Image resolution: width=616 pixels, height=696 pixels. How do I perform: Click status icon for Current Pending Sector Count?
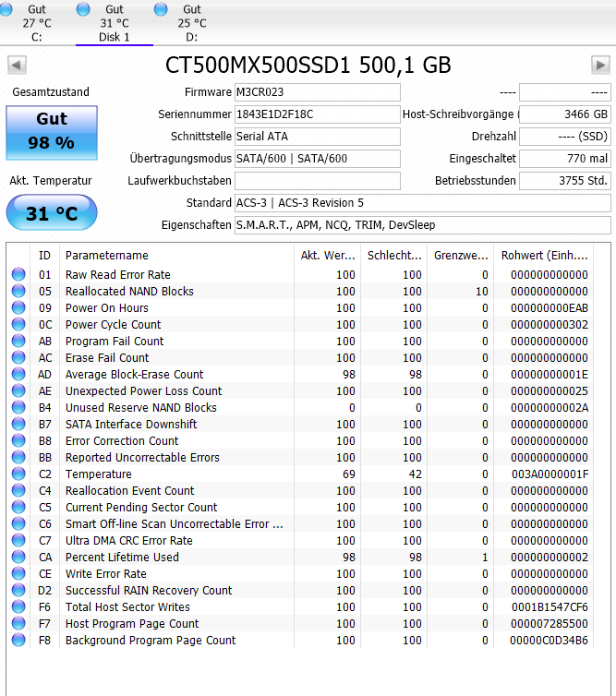click(18, 507)
